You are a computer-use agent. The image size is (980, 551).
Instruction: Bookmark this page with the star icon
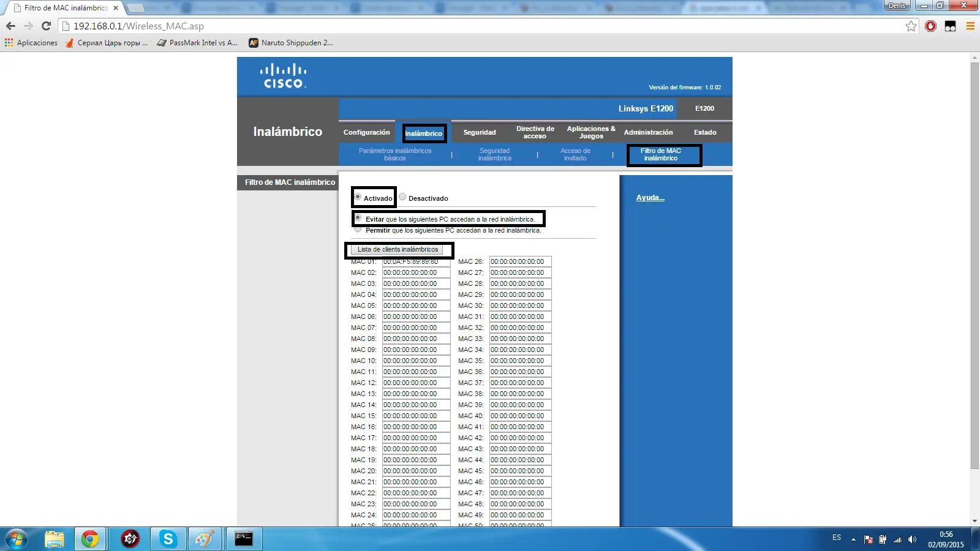[911, 26]
